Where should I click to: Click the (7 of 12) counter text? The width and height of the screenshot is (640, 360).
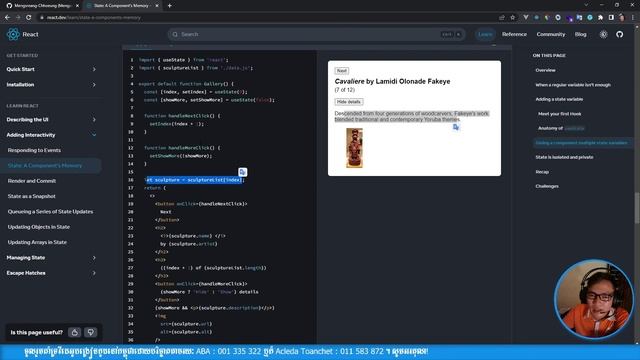344,90
